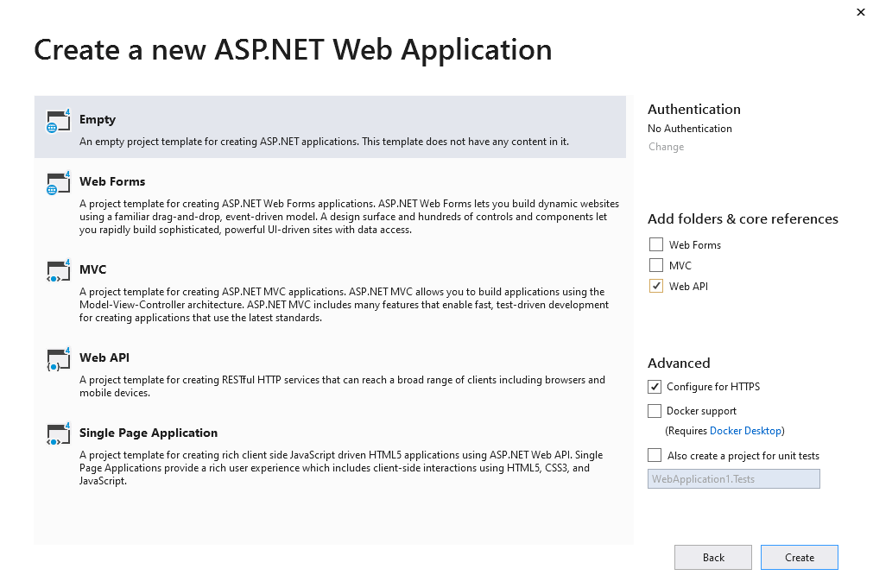This screenshot has height=588, width=873.
Task: Enable the Web Forms folder checkbox
Action: (656, 245)
